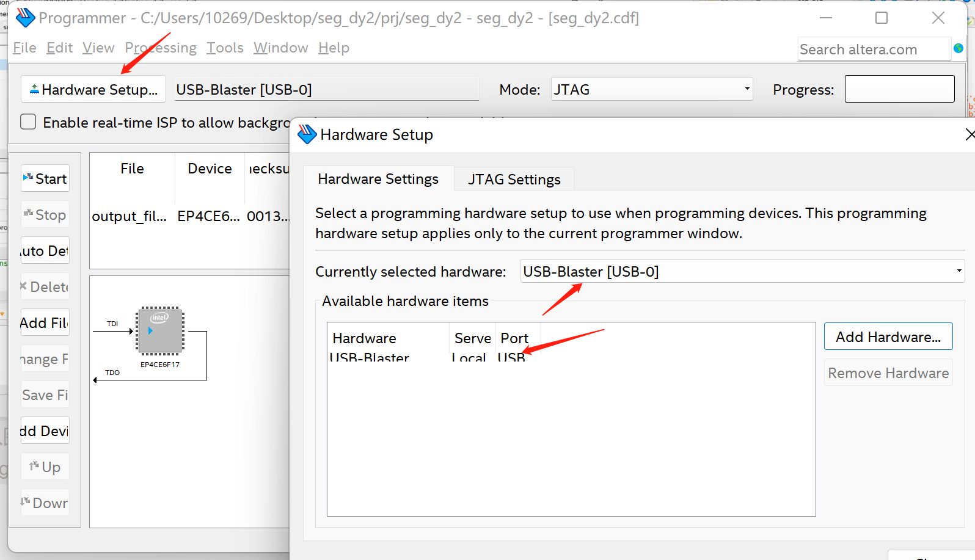
Task: Click the Remove Hardware button
Action: click(x=888, y=373)
